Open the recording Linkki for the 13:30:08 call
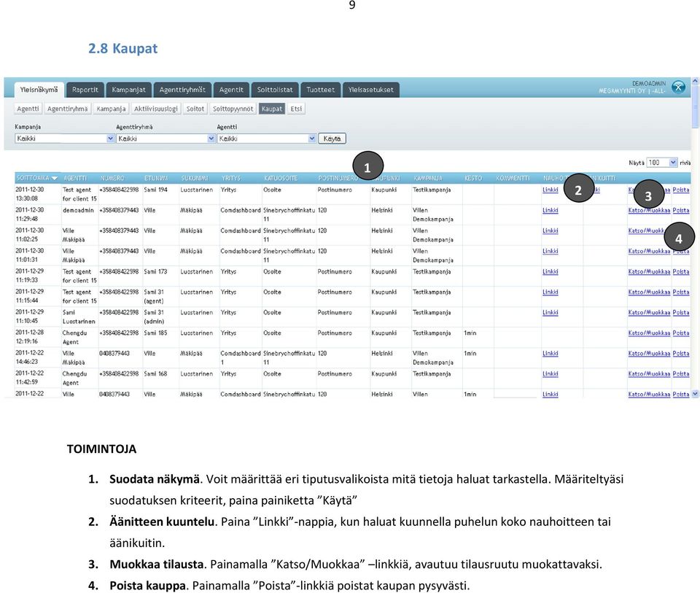Viewport: 700px width, 593px height. click(550, 190)
